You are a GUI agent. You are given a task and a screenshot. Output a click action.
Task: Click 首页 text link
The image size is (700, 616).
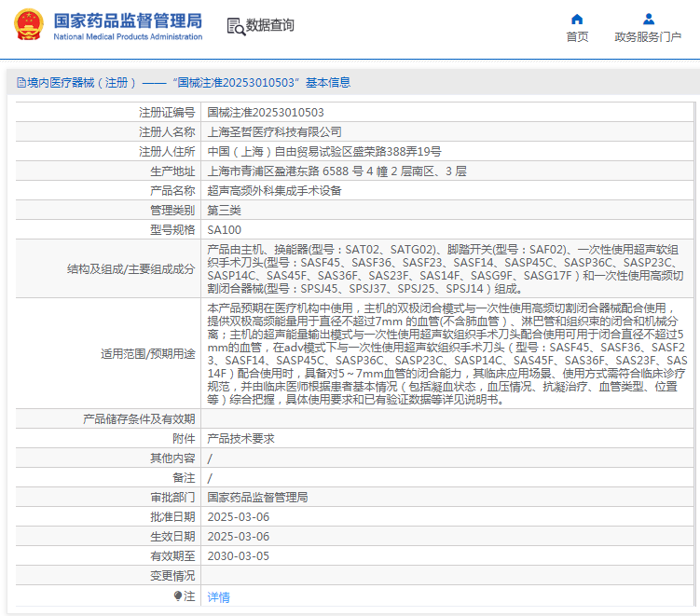click(x=577, y=36)
